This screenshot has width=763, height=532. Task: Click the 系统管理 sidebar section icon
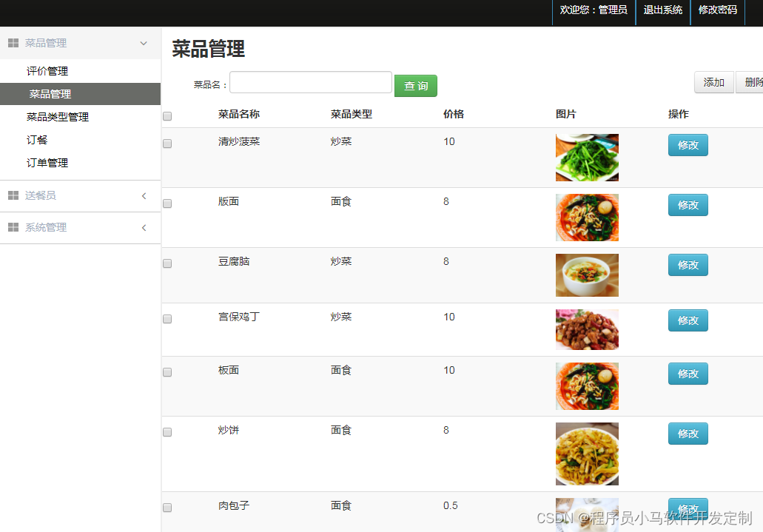13,227
